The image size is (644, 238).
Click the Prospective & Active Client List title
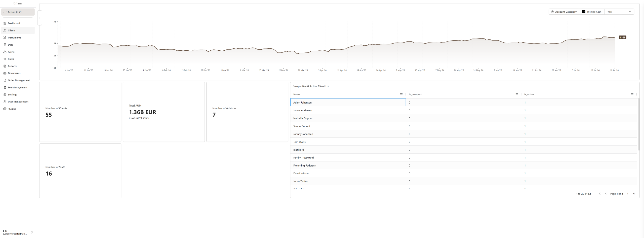[311, 86]
